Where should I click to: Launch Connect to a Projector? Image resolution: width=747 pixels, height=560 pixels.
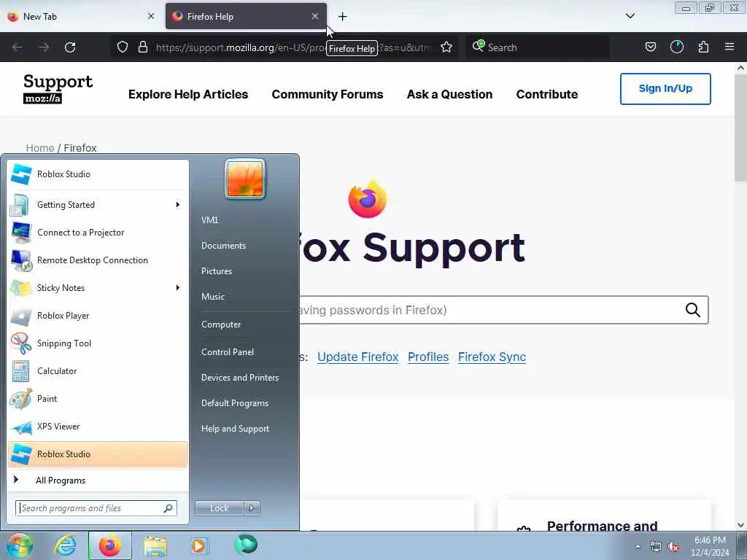point(98,233)
